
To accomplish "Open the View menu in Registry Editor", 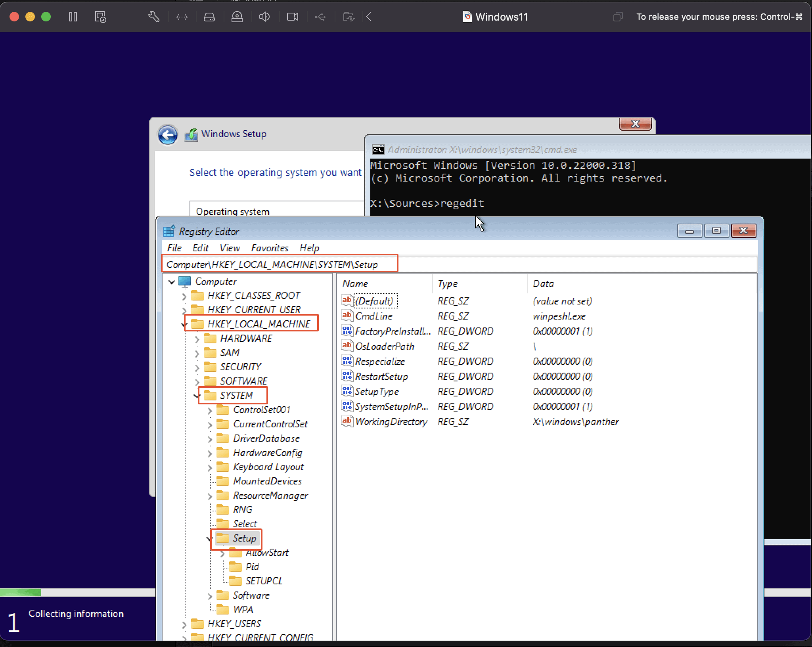I will coord(230,248).
